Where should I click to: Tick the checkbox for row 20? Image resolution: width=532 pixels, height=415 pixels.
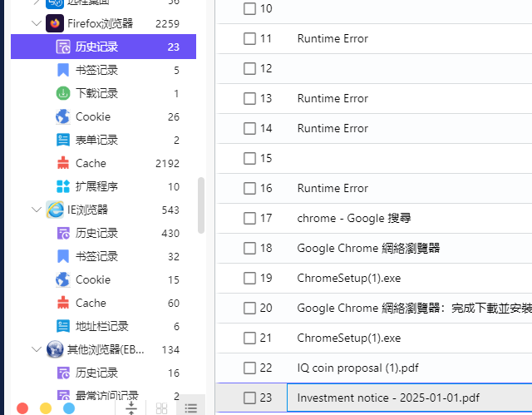[x=249, y=308]
